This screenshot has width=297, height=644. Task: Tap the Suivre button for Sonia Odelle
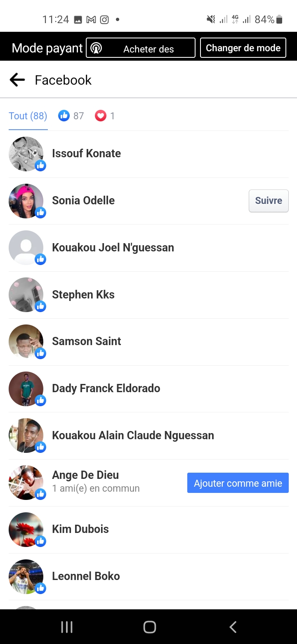pyautogui.click(x=269, y=201)
